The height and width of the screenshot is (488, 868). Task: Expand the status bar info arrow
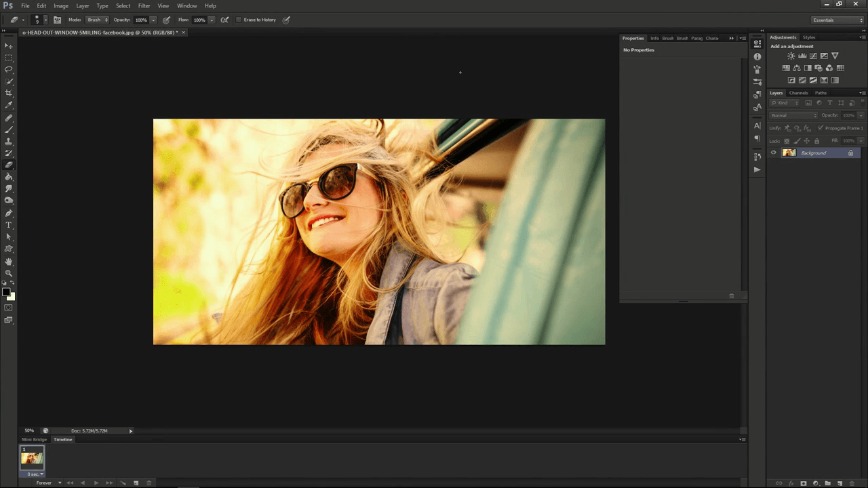tap(131, 431)
